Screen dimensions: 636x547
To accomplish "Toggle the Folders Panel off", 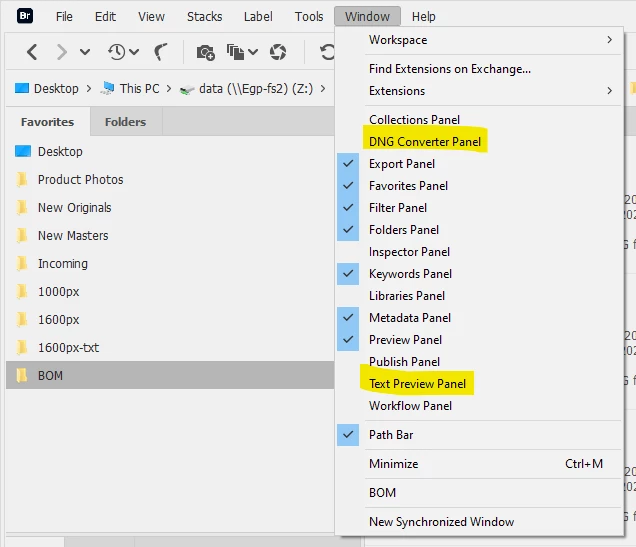I will click(479, 230).
